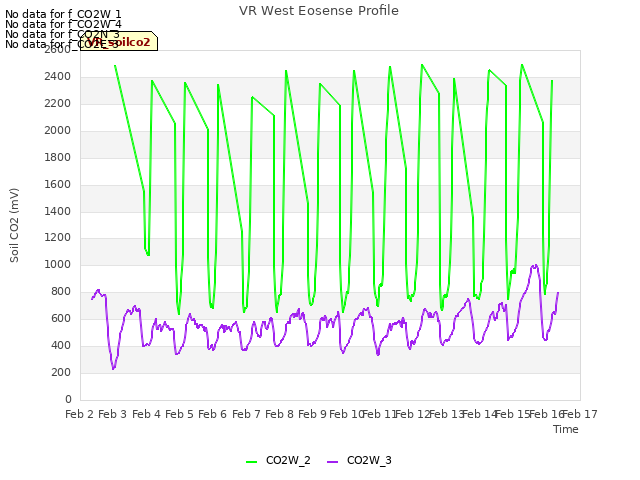
Task: Click the VR_soilco2 annotation box
Action: click(x=119, y=42)
